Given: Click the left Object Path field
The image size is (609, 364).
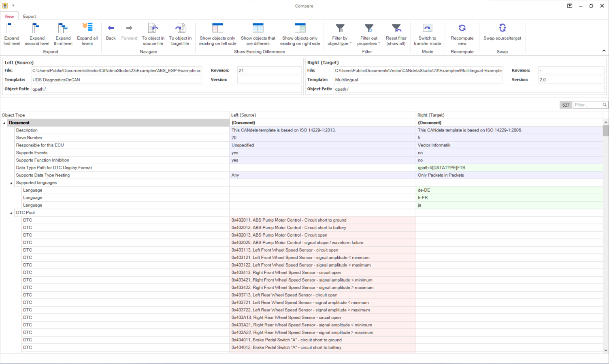Looking at the screenshot, I should (166, 89).
